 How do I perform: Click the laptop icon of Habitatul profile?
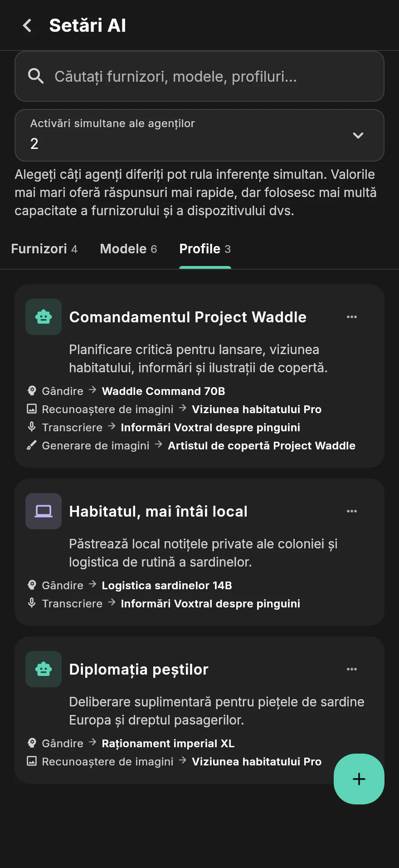44,511
